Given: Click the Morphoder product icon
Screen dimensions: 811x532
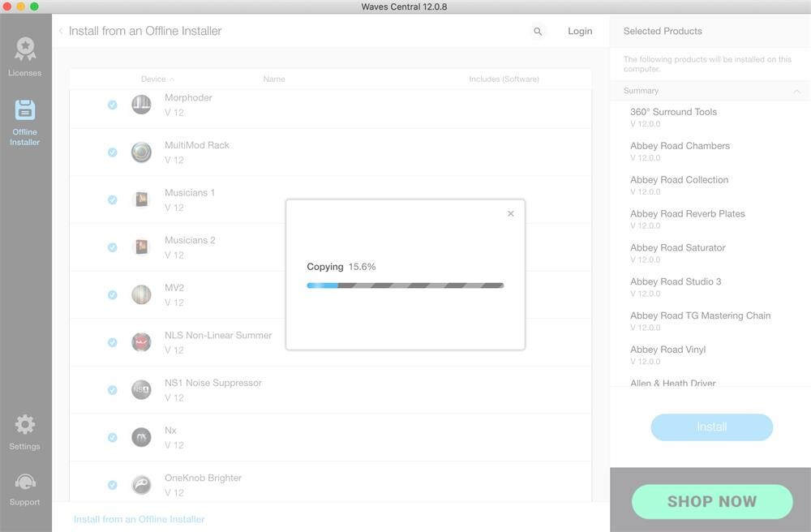Looking at the screenshot, I should tap(141, 105).
